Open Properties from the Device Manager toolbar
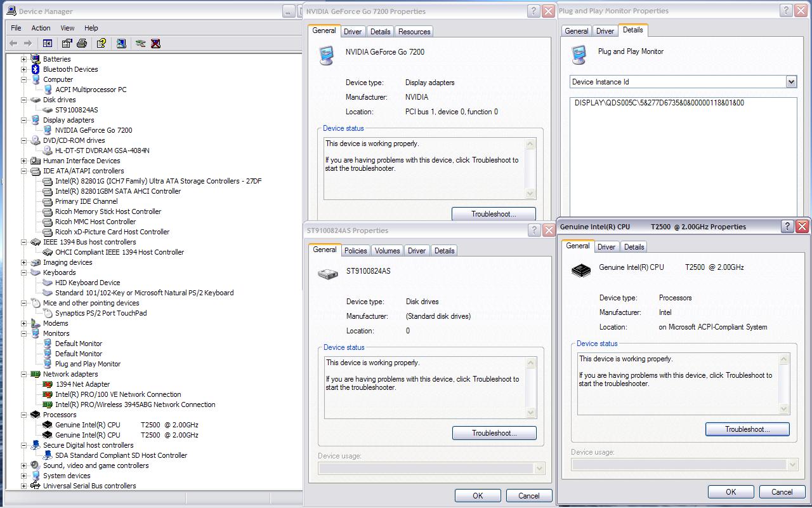The image size is (812, 508). coord(67,43)
